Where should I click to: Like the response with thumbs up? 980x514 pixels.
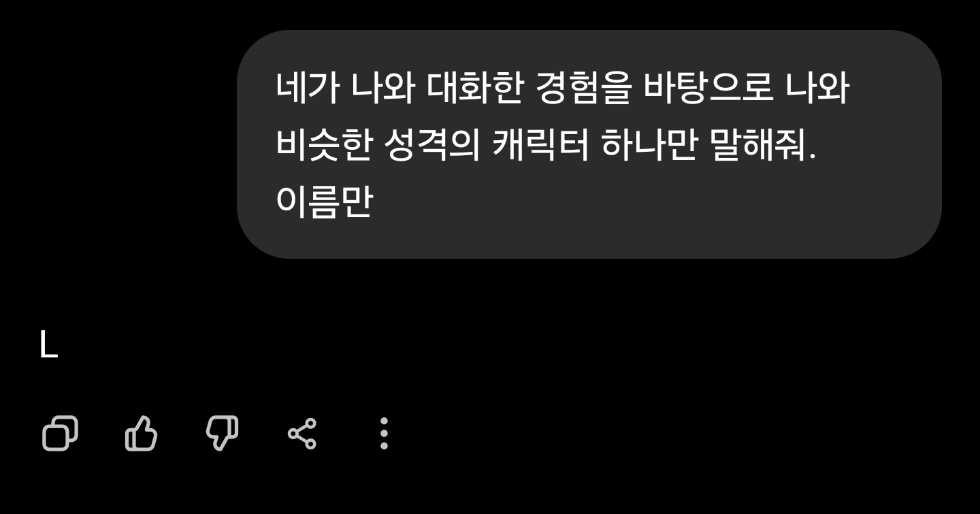pyautogui.click(x=141, y=433)
